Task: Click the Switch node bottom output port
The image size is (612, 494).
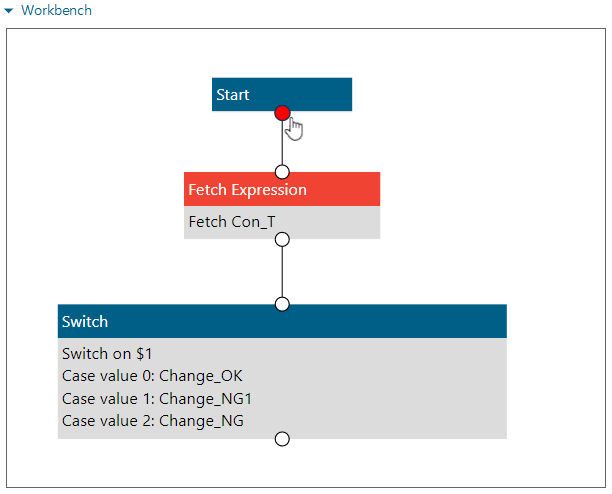Action: coord(282,438)
